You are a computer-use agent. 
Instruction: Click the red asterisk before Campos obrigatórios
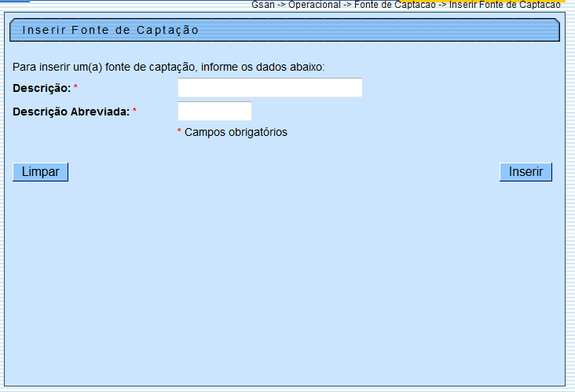coord(179,132)
